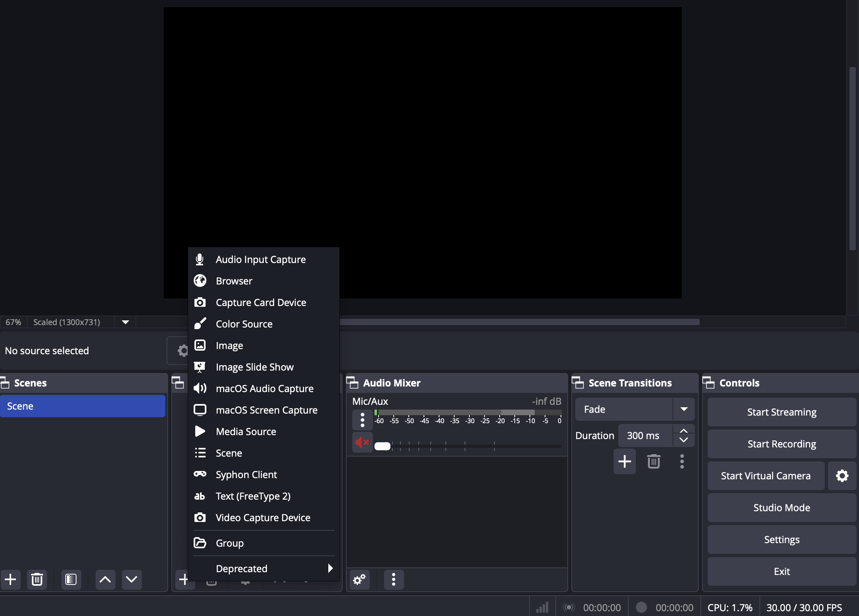859x616 pixels.
Task: Click the remove scene trash icon
Action: [x=37, y=579]
